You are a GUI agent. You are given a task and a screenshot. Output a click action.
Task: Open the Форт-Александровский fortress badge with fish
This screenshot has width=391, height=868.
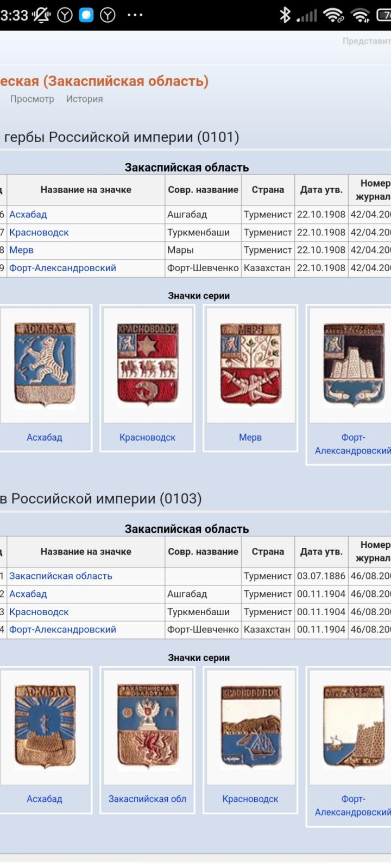[x=354, y=365]
